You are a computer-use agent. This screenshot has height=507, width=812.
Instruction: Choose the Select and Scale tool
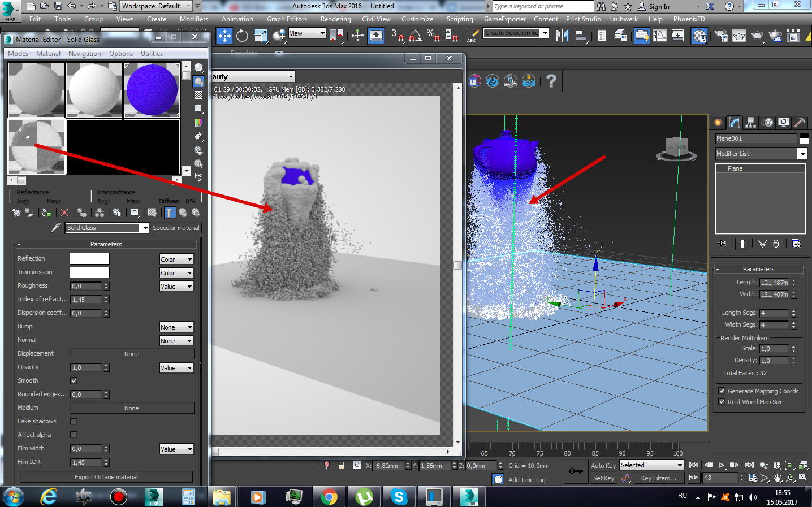261,36
